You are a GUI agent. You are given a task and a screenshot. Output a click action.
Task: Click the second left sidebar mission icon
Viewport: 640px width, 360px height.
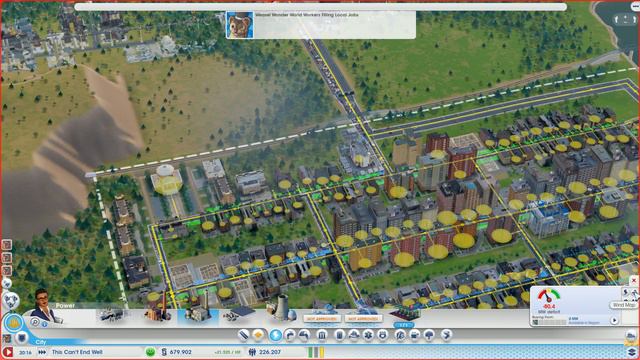[x=7, y=258]
